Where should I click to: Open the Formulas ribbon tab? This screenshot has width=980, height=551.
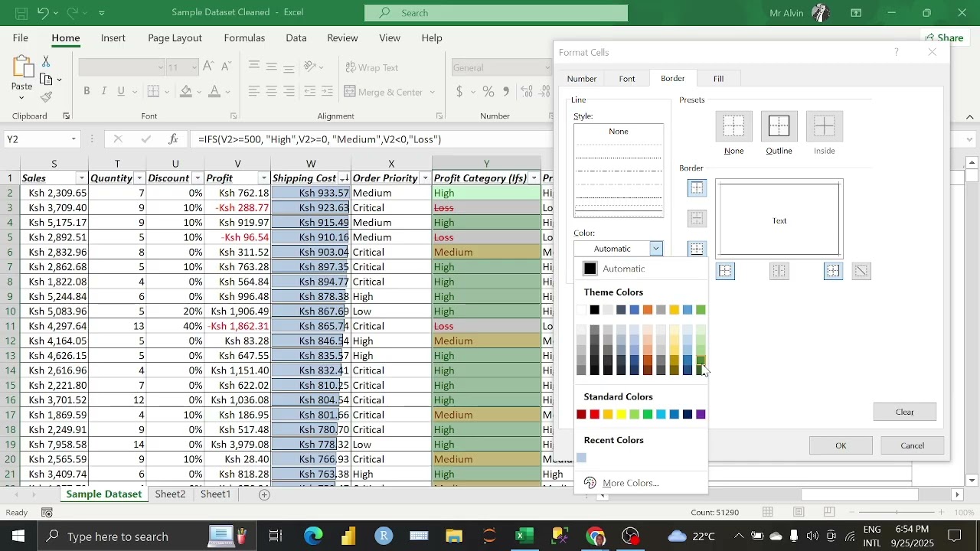[x=244, y=37]
